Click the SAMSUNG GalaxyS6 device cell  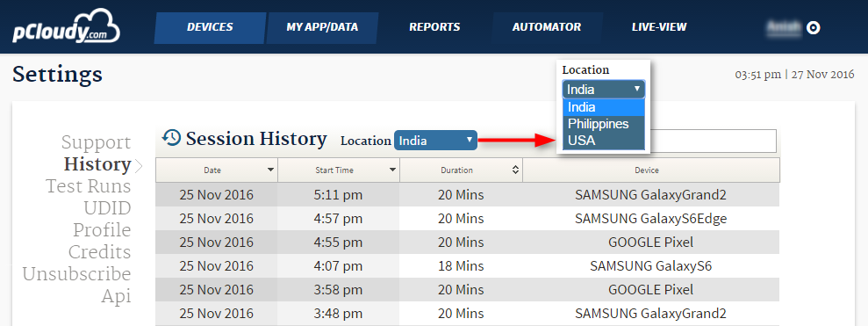pyautogui.click(x=651, y=265)
